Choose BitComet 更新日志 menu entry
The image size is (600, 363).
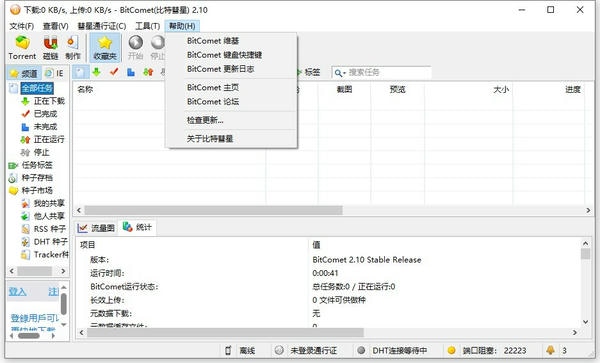pos(231,69)
